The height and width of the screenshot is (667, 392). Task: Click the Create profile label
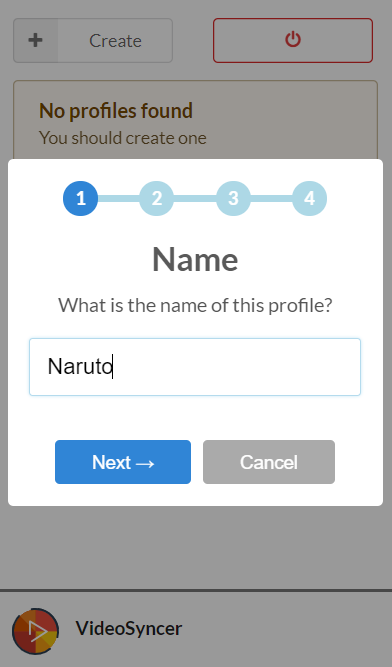coord(115,41)
